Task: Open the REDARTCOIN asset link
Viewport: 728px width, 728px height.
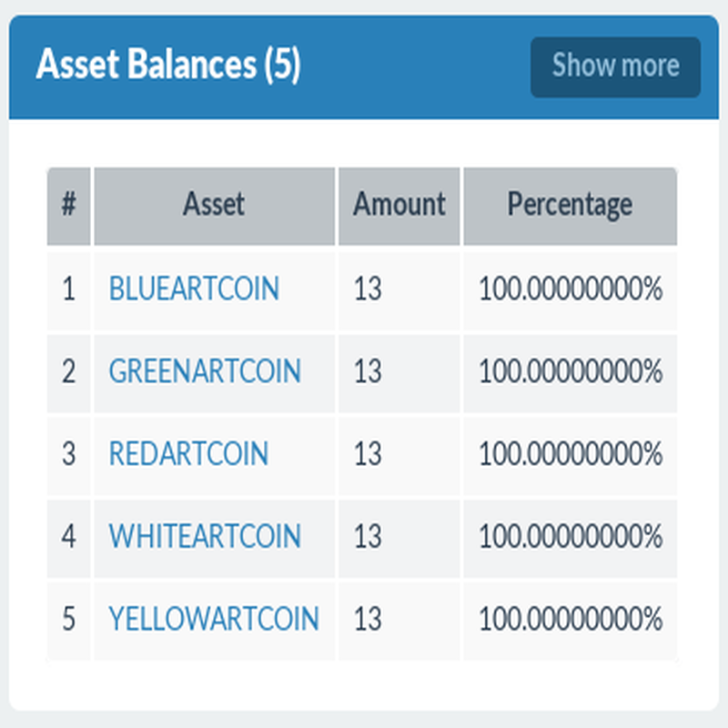Action: click(188, 453)
